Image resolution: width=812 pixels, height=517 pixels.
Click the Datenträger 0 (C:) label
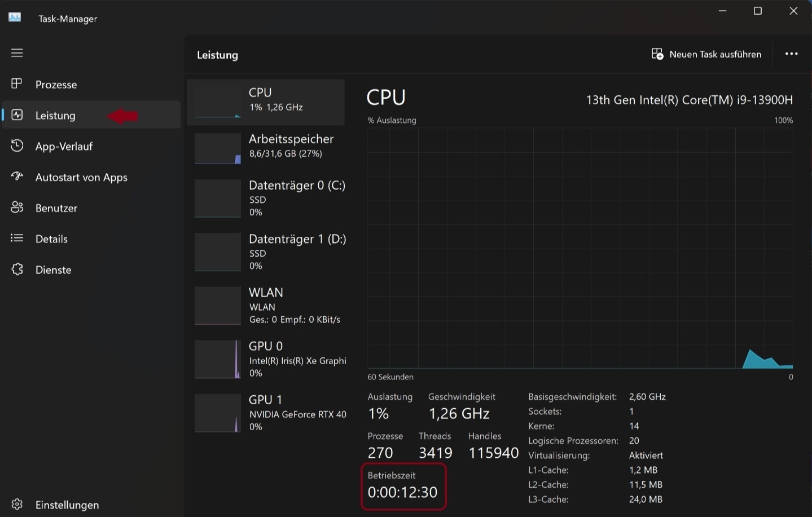coord(297,185)
